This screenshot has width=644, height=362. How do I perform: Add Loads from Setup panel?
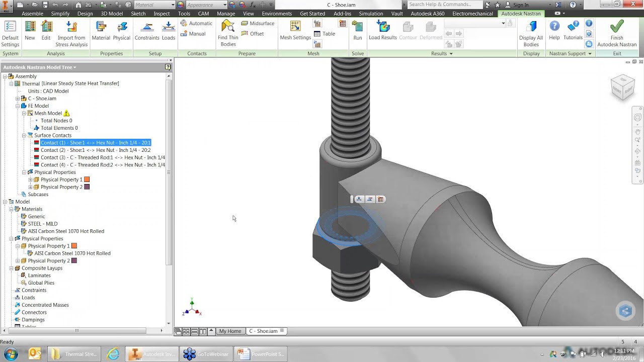[x=169, y=31]
